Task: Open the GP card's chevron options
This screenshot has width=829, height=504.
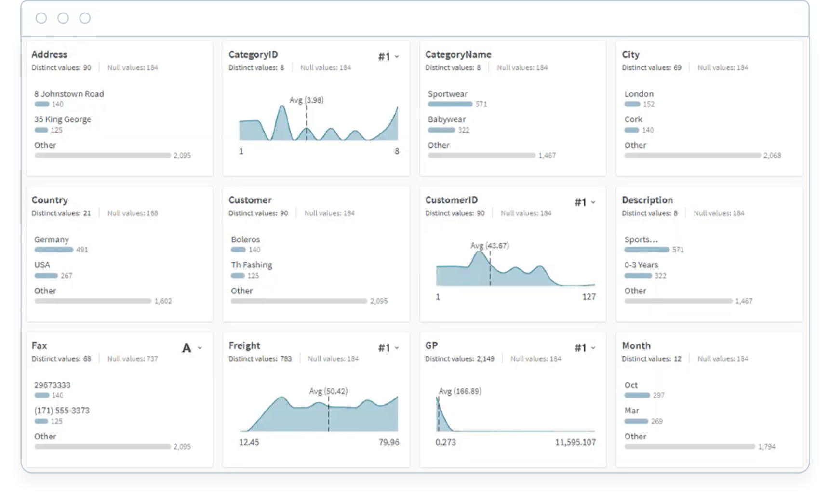Action: [x=593, y=347]
